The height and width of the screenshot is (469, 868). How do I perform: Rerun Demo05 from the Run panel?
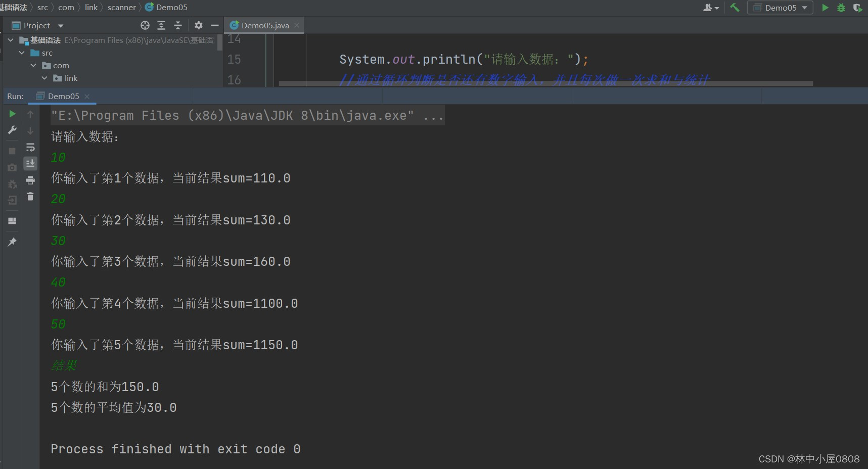[x=12, y=114]
